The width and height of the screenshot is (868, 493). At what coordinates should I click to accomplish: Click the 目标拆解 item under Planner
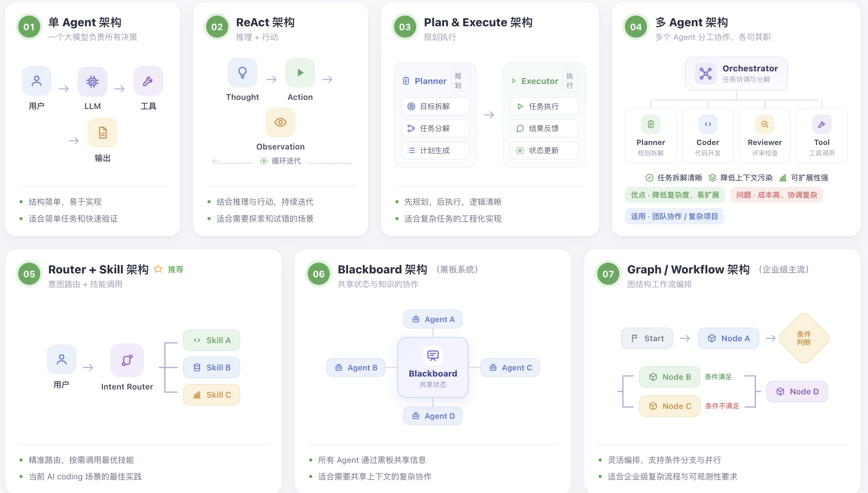(x=435, y=106)
